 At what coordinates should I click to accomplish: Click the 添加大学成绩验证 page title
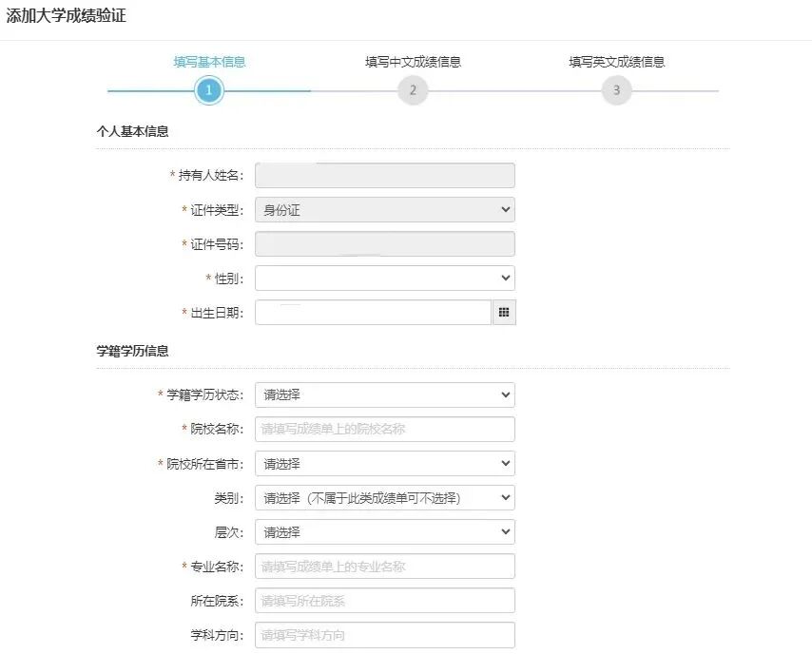tap(67, 15)
